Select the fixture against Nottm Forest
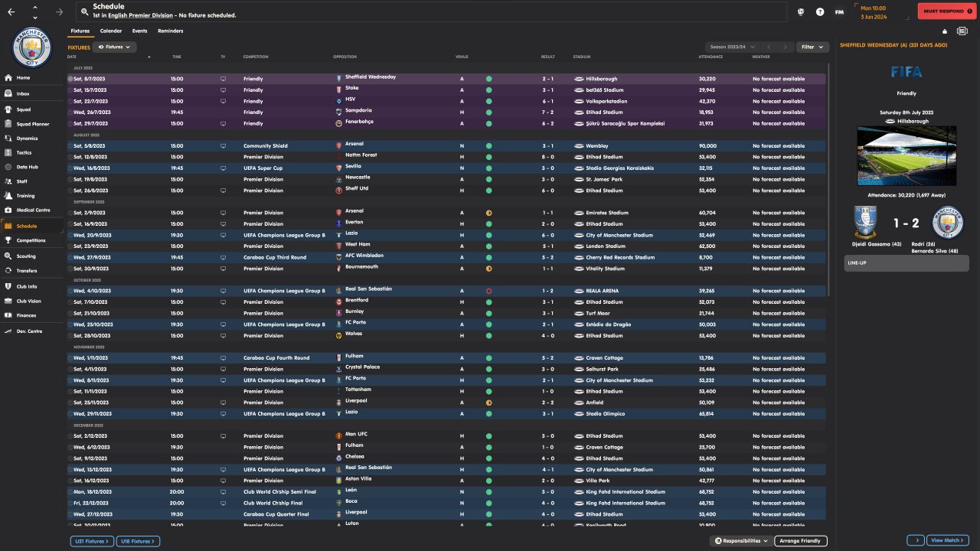The height and width of the screenshot is (551, 980). click(x=446, y=157)
